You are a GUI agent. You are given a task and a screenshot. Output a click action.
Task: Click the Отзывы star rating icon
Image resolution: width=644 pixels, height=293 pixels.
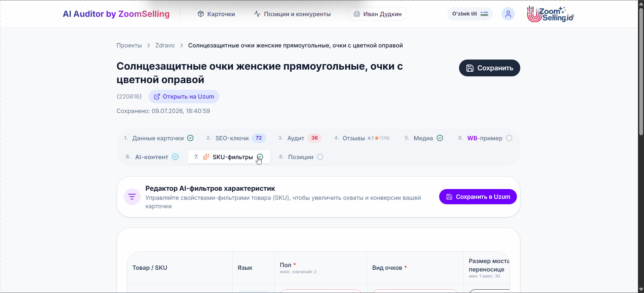coord(377,138)
